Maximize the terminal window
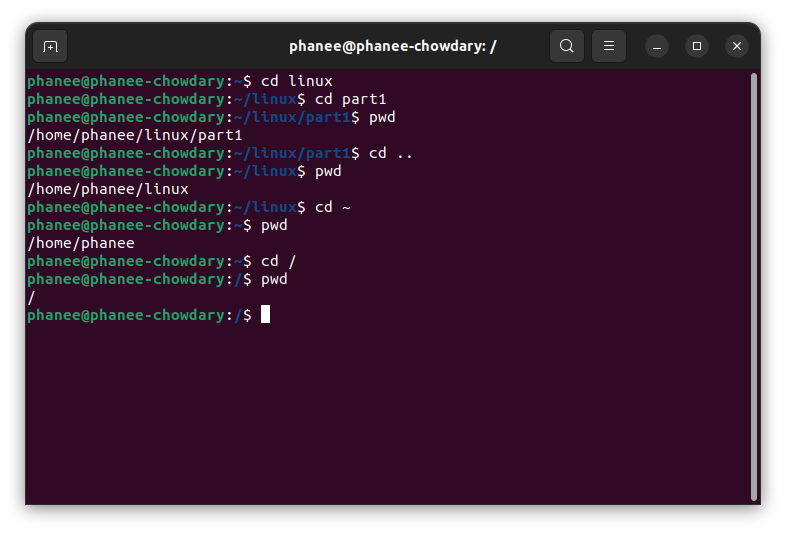The height and width of the screenshot is (533, 786). tap(697, 46)
